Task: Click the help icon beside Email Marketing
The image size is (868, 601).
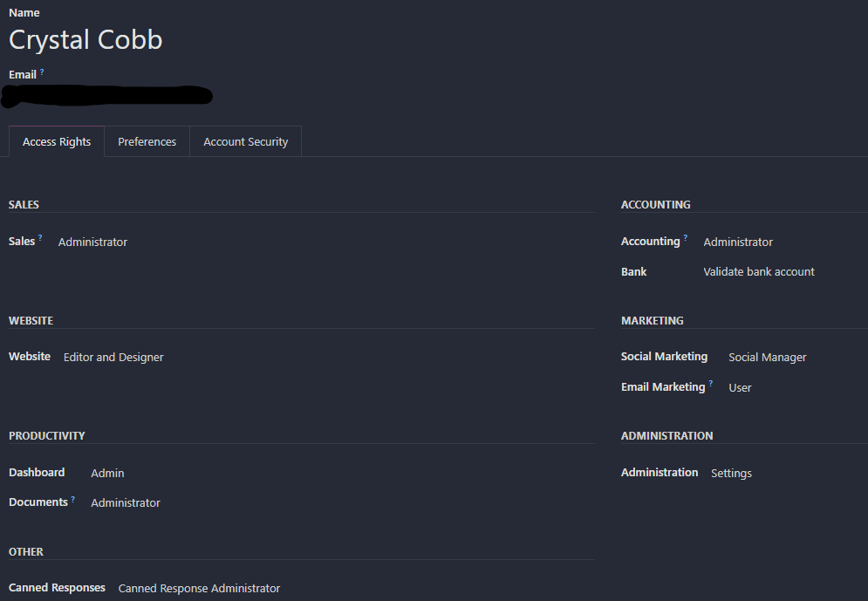Action: point(711,384)
